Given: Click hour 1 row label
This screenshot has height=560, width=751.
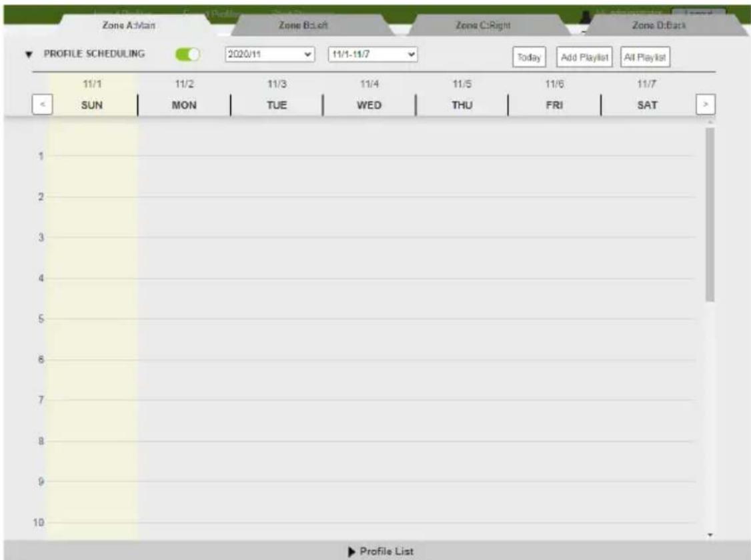Looking at the screenshot, I should [x=41, y=156].
